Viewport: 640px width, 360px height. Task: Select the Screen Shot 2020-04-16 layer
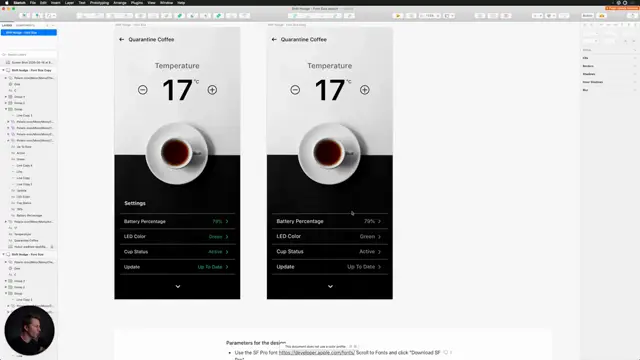coord(32,62)
